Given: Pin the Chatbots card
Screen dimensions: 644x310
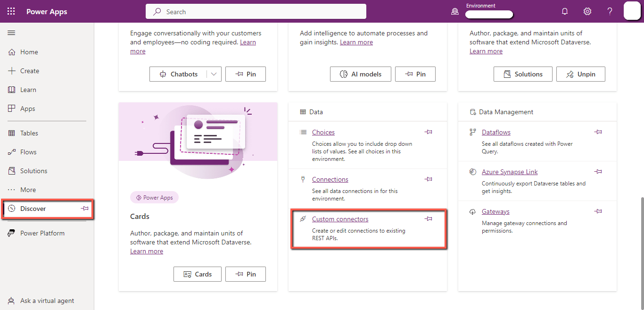Looking at the screenshot, I should pyautogui.click(x=246, y=74).
